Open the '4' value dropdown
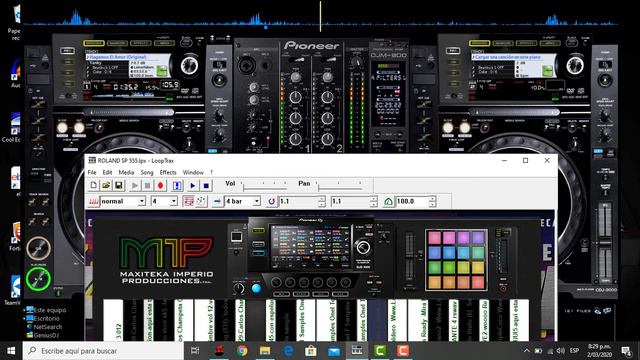 tap(173, 201)
